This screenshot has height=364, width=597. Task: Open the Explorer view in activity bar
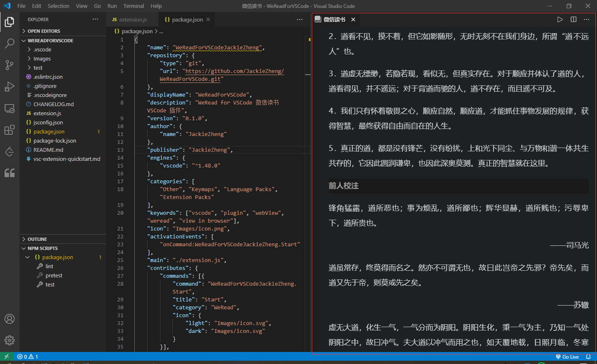coord(10,22)
